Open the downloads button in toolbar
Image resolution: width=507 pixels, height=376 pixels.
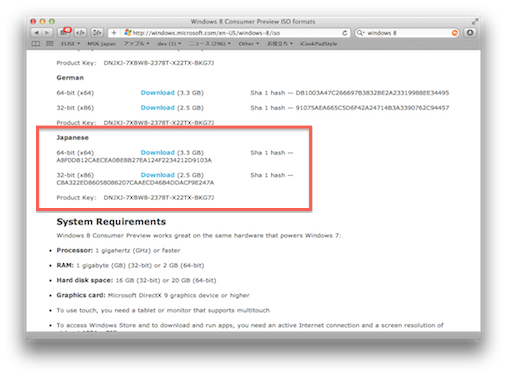470,33
